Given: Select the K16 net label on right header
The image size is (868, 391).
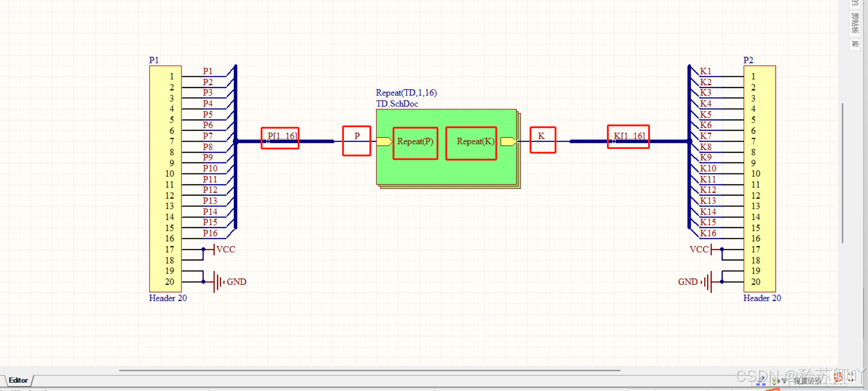Looking at the screenshot, I should pos(708,233).
